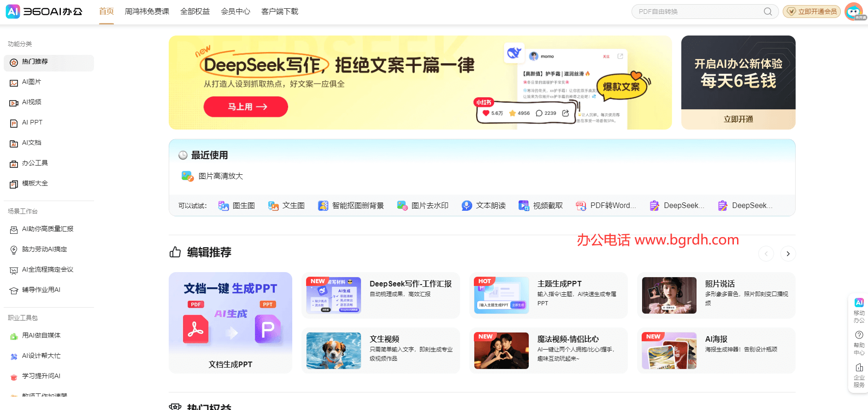The image size is (868, 410).
Task: Select 模板大全 category in sidebar
Action: tap(35, 184)
